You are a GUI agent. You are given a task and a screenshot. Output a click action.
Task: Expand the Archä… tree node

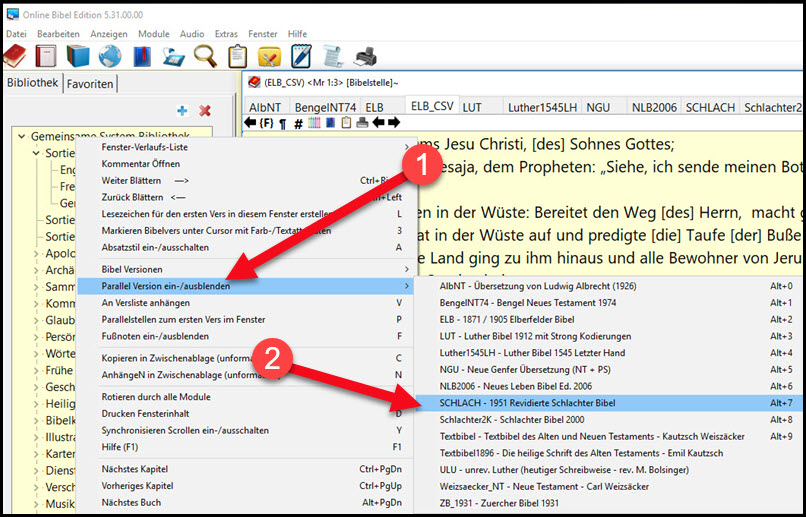36,270
